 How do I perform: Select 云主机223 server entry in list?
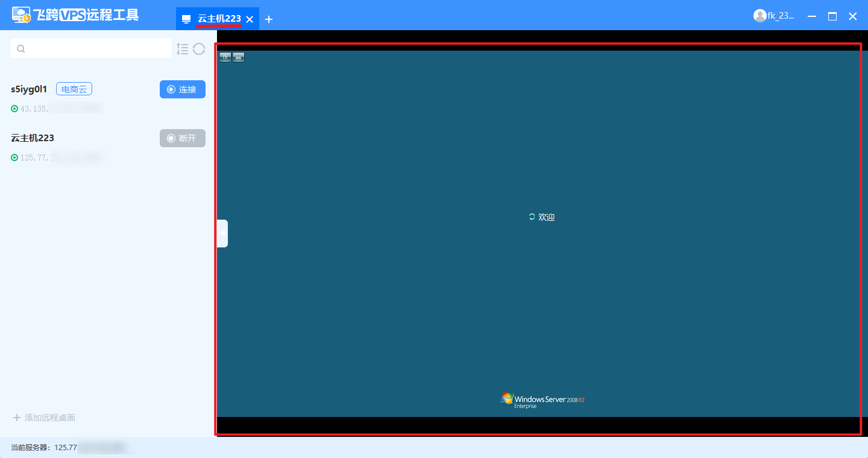click(x=33, y=138)
